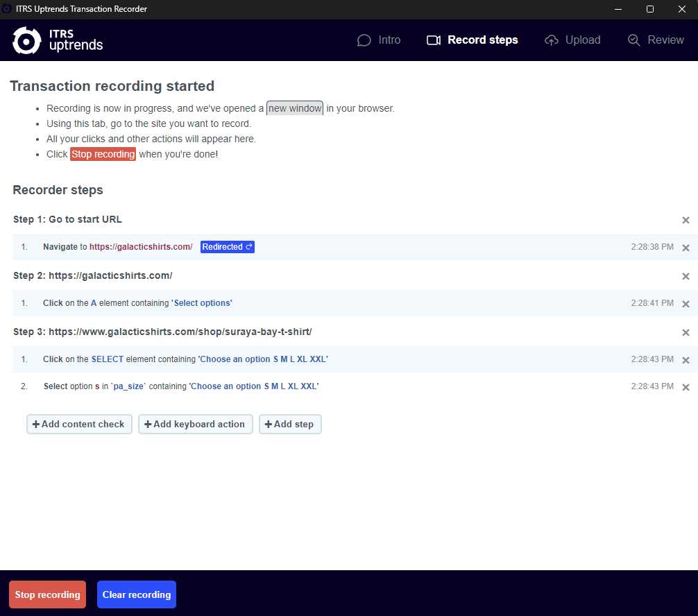Add a content check

pyautogui.click(x=79, y=424)
